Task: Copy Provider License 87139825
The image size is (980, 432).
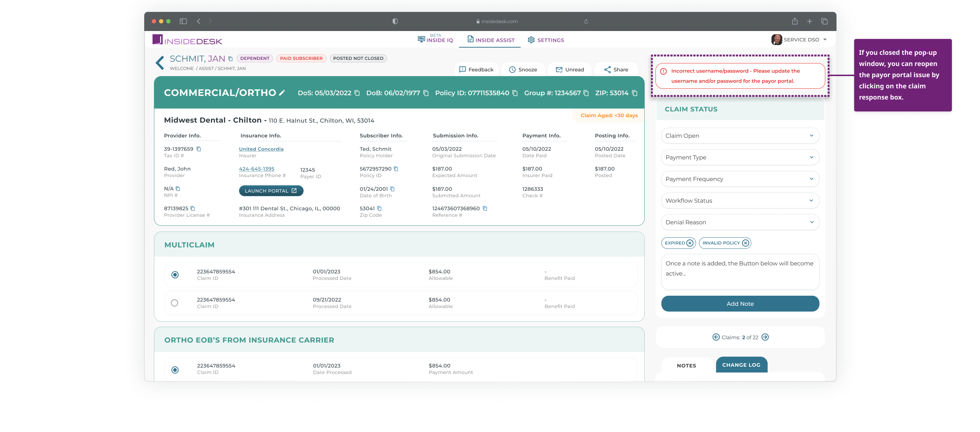Action: (193, 208)
